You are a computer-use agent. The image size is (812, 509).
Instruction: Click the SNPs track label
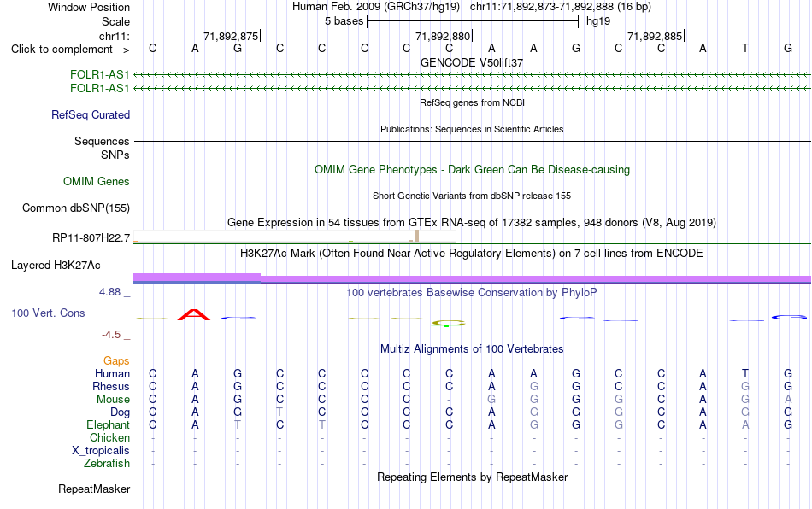(115, 155)
